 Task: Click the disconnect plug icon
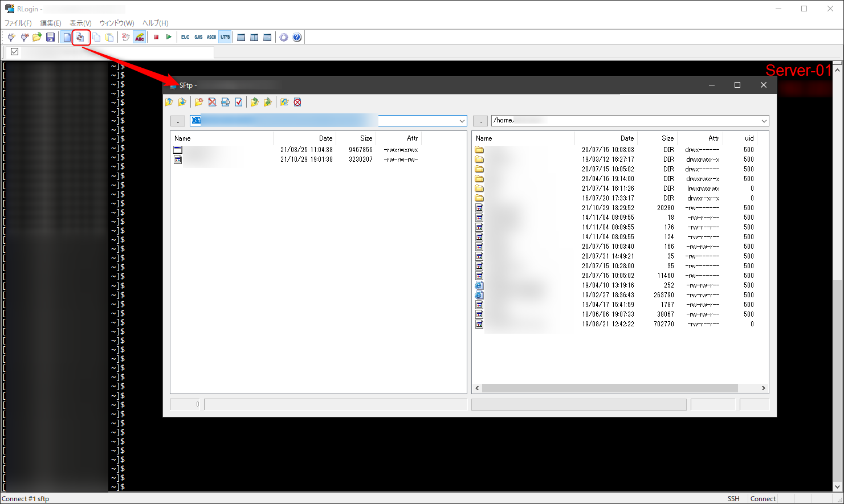click(x=24, y=37)
